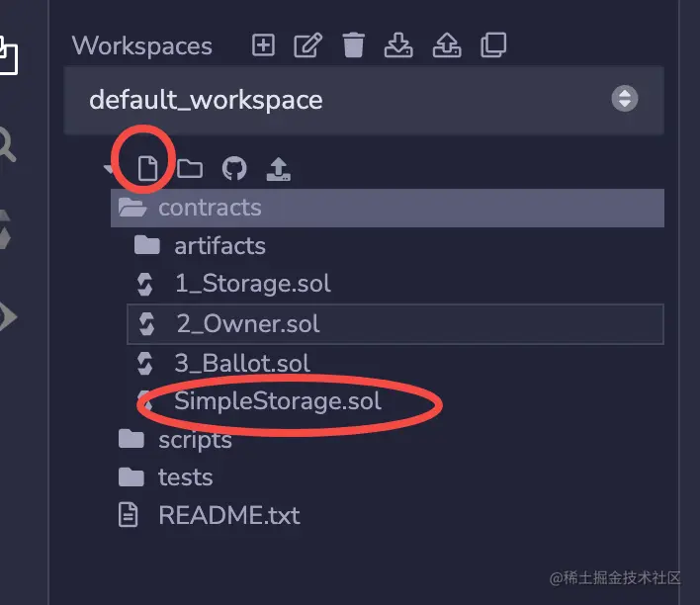Click the rename workspace pencil icon
700x605 pixels.
[x=308, y=45]
